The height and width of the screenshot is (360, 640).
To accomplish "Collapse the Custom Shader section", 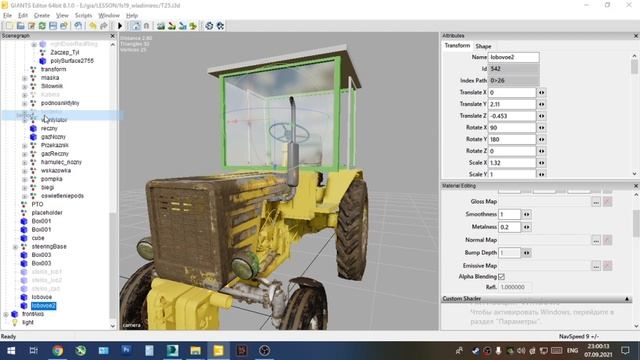I will 627,299.
